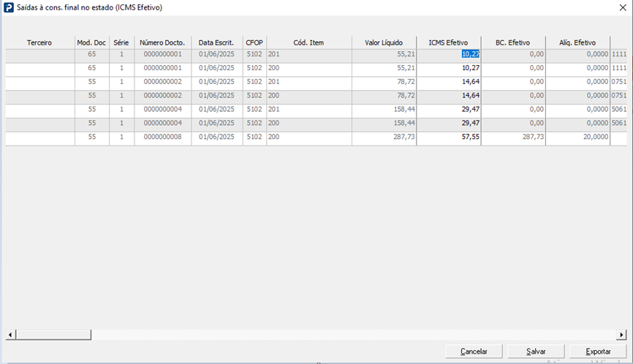
Task: Click the Alíq. Efetivo column header
Action: tap(577, 43)
